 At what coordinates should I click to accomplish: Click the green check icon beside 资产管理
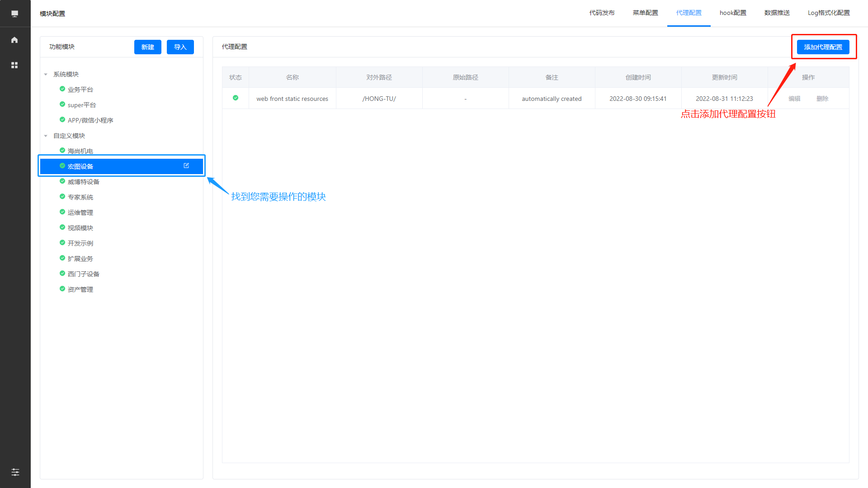(x=62, y=289)
